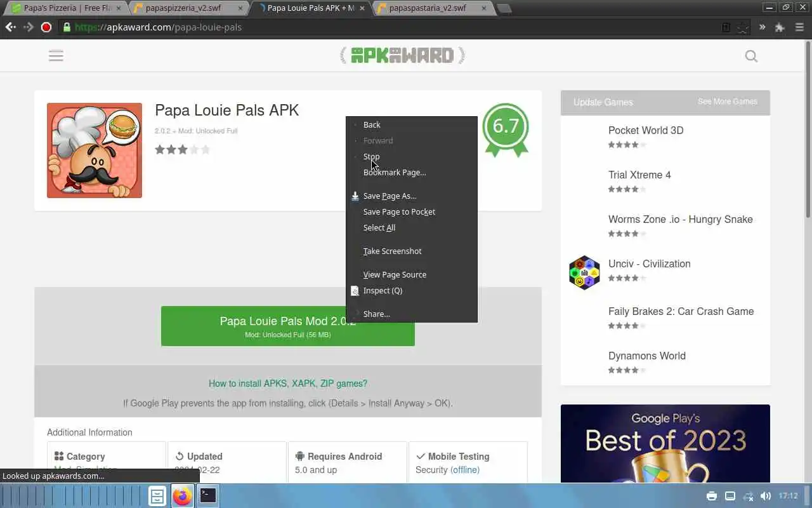Click the Requires Android icon
Viewport: 812px width, 508px height.
300,456
